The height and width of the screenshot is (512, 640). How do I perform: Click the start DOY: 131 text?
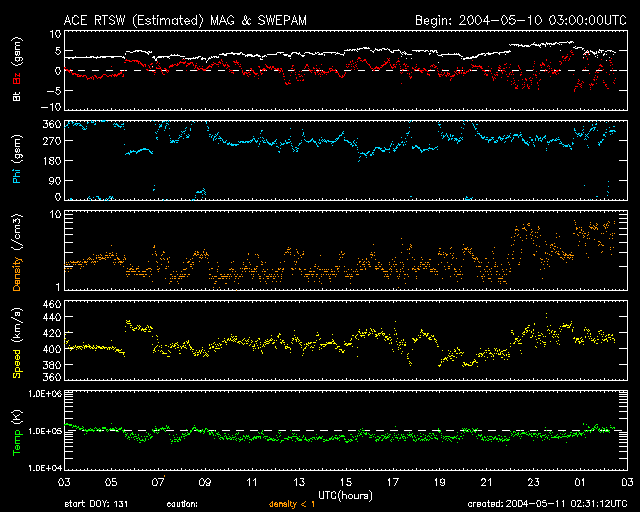(95, 505)
